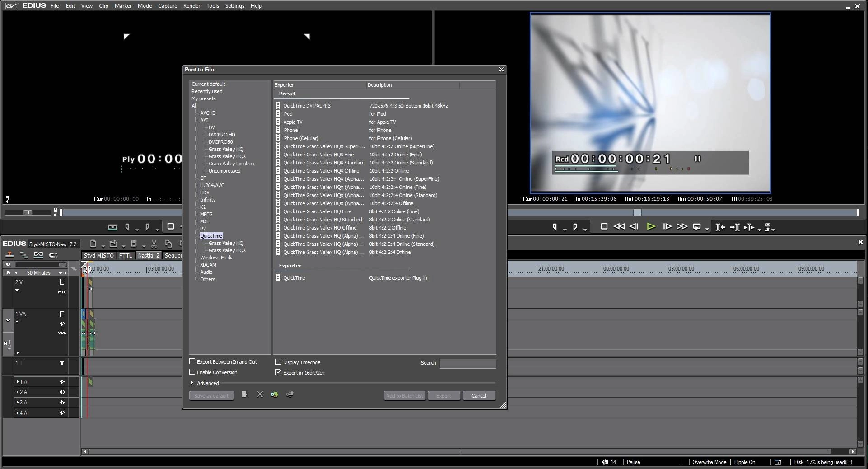The image size is (868, 469).
Task: Uncheck Export in 16bit/2ch checkbox
Action: pyautogui.click(x=279, y=372)
